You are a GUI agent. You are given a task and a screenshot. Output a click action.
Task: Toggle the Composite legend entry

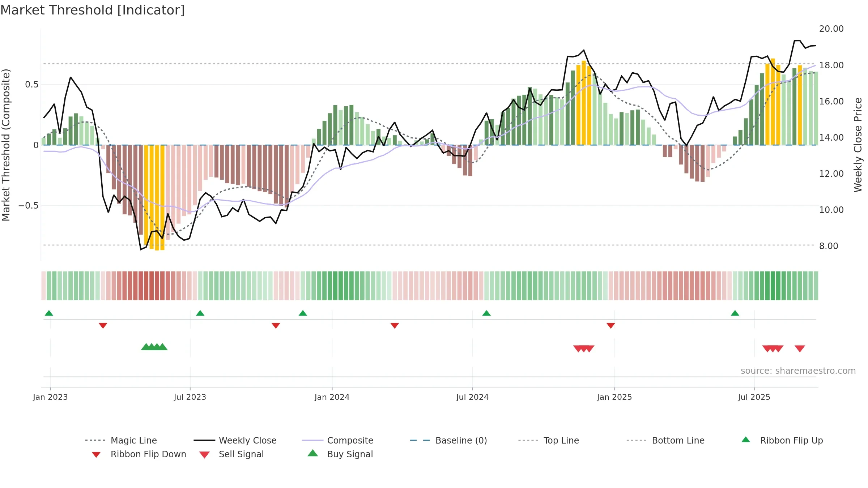[x=337, y=440]
